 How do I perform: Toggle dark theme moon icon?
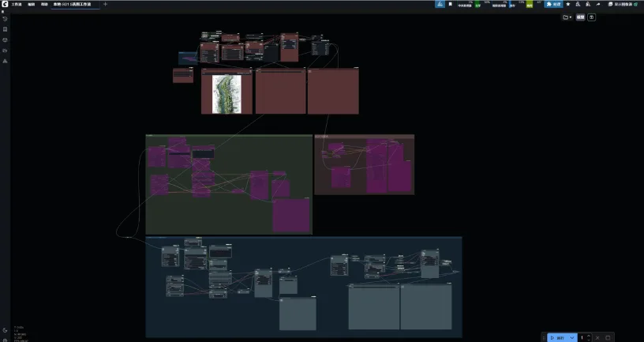(x=5, y=330)
